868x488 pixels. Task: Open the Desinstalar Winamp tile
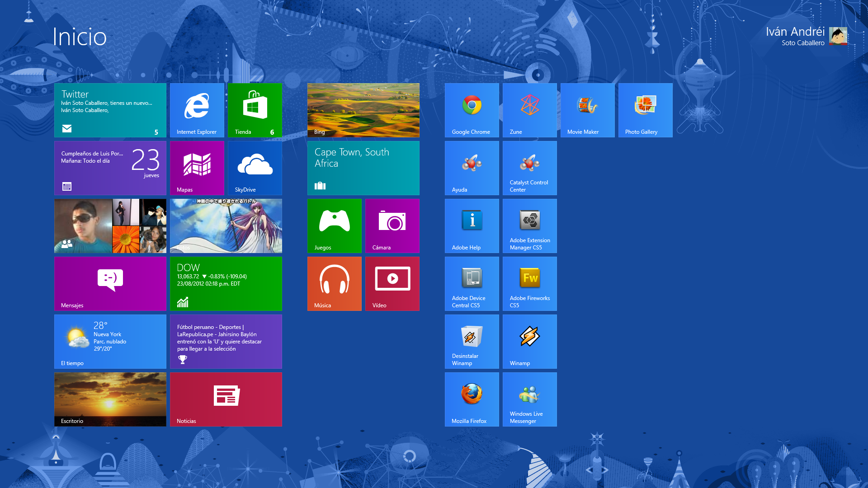coord(472,342)
